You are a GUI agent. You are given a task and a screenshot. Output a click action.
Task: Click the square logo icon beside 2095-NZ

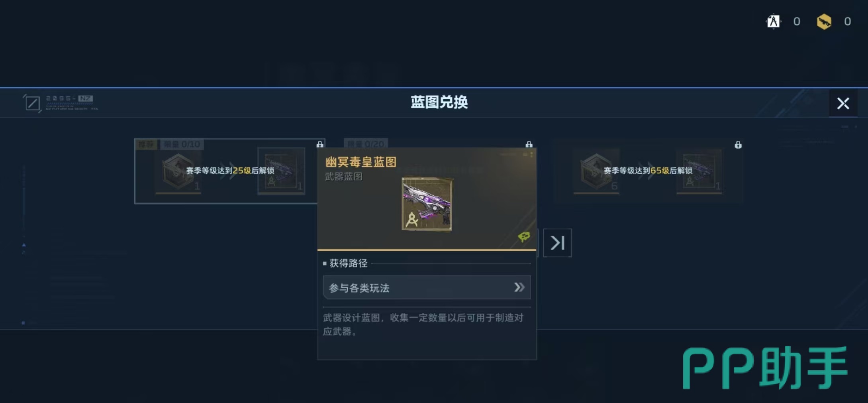coord(32,103)
